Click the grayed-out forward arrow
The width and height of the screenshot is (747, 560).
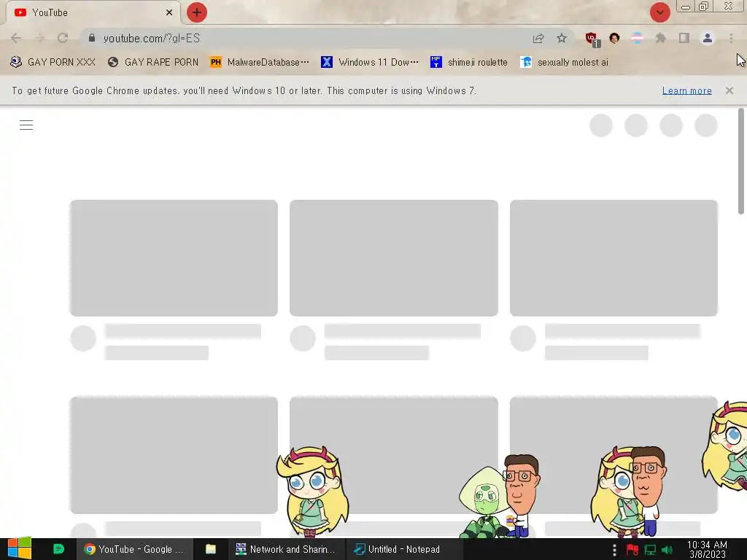pyautogui.click(x=39, y=38)
